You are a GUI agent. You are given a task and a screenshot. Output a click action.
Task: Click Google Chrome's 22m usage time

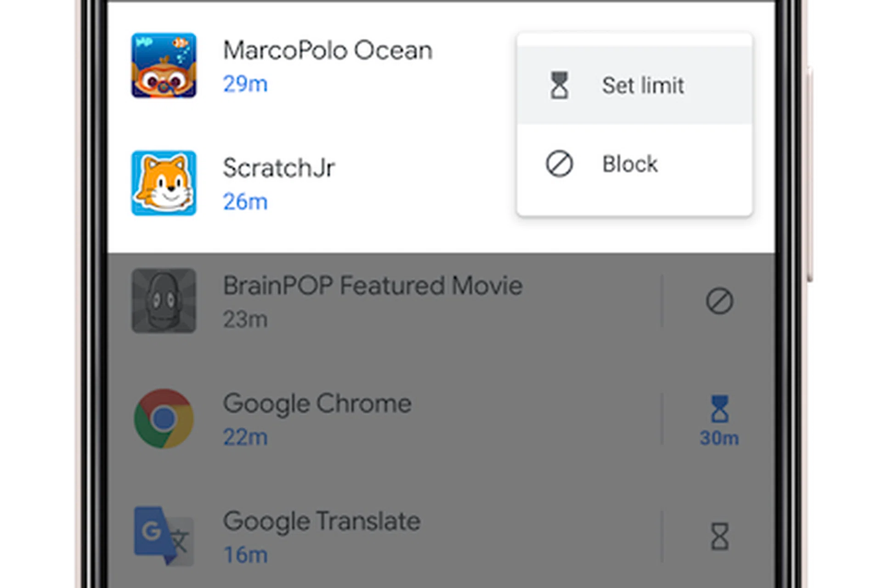point(245,437)
